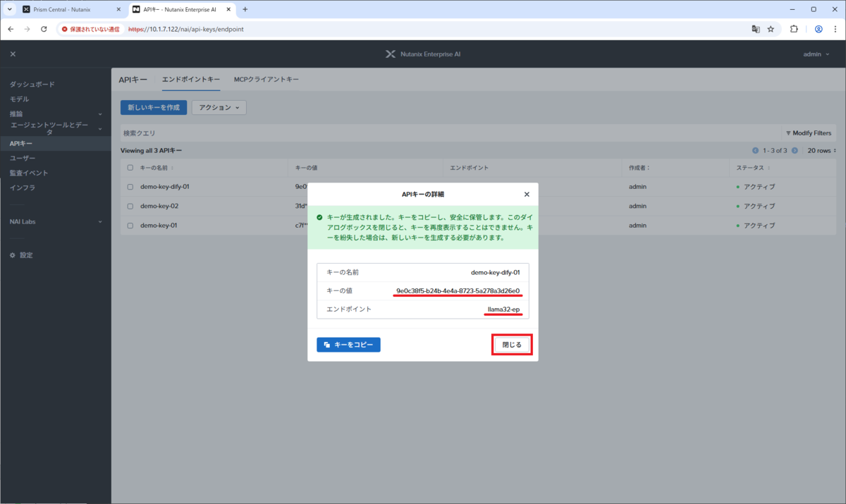The width and height of the screenshot is (846, 504).
Task: Click the llama32-ep endpoint value
Action: pyautogui.click(x=503, y=309)
